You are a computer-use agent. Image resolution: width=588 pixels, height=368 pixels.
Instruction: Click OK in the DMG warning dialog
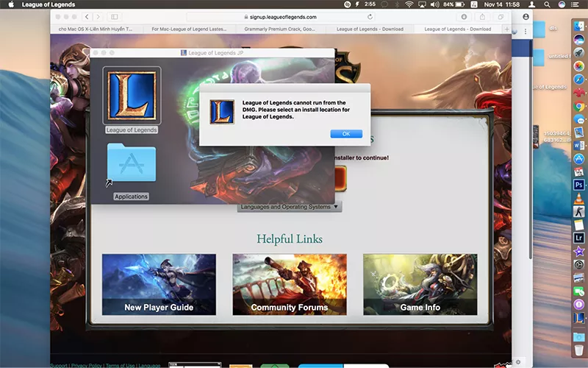click(346, 134)
